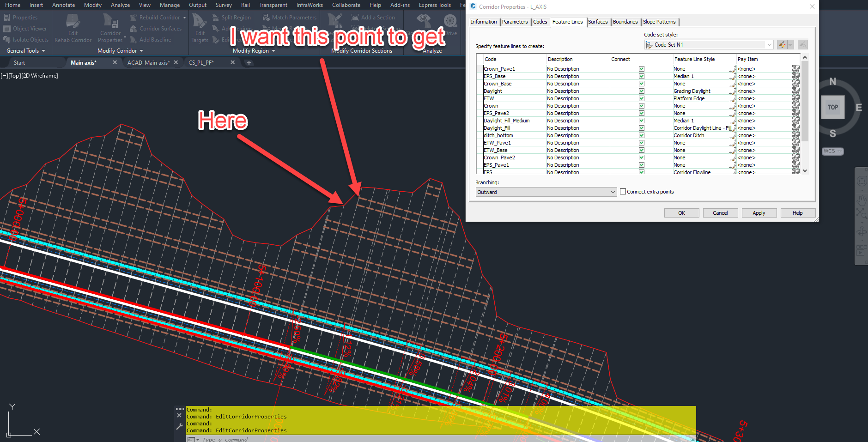The image size is (868, 442).
Task: Uncheck Connect for the ditch_bottom code
Action: click(641, 135)
